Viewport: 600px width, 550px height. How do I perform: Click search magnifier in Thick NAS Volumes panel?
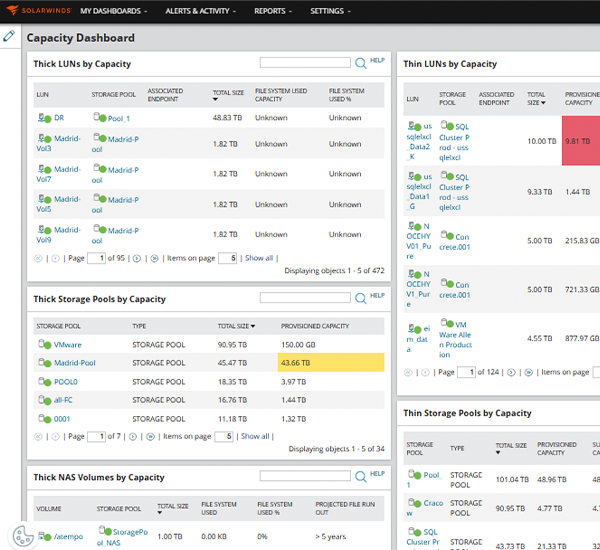[360, 476]
